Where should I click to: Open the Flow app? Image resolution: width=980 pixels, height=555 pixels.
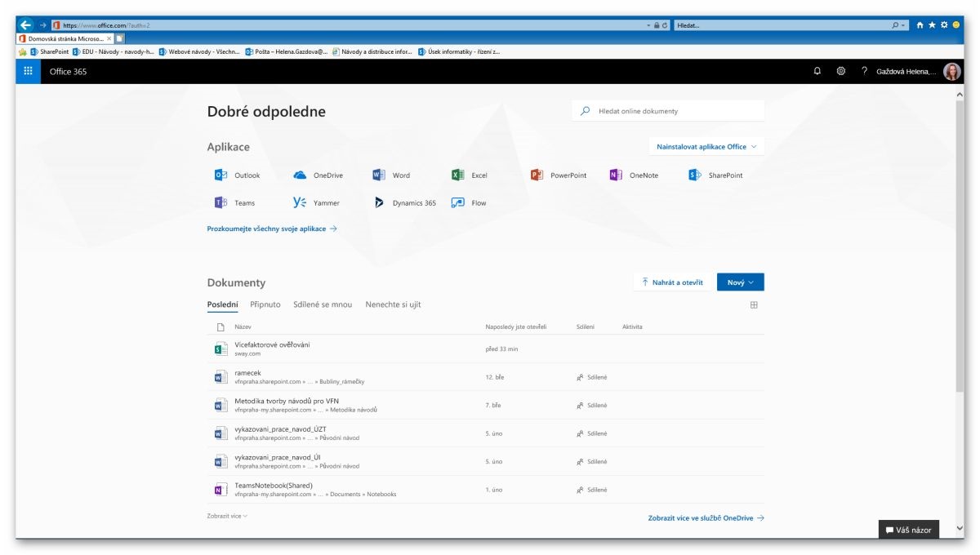tap(469, 203)
